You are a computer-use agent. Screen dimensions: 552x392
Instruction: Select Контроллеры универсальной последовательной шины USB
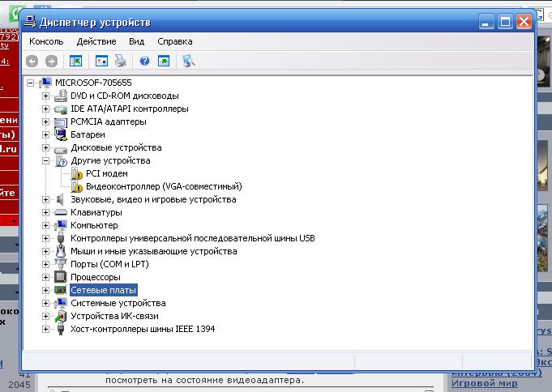tap(193, 238)
